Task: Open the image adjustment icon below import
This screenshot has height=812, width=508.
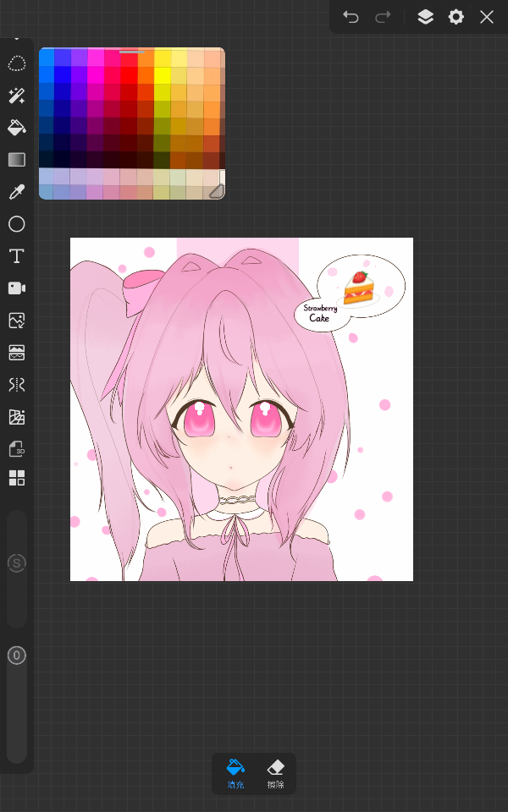Action: [x=17, y=353]
